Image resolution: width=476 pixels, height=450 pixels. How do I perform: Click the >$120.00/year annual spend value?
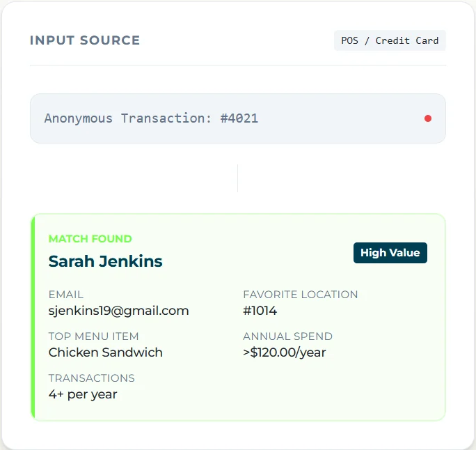pos(284,352)
